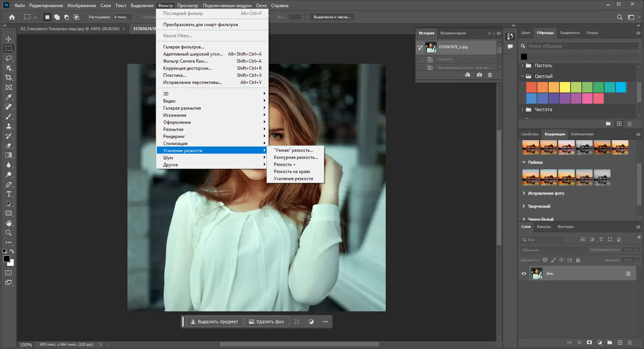Click the Удалить фон button
Image resolution: width=644 pixels, height=349 pixels.
pos(266,322)
